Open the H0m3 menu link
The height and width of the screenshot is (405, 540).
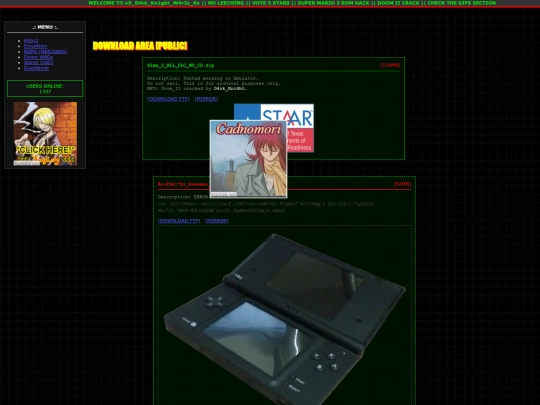31,41
